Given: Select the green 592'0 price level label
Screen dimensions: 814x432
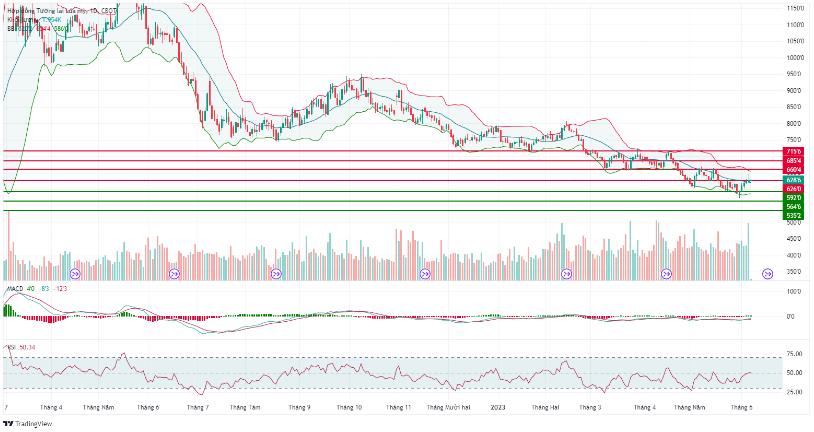Looking at the screenshot, I should coord(795,198).
